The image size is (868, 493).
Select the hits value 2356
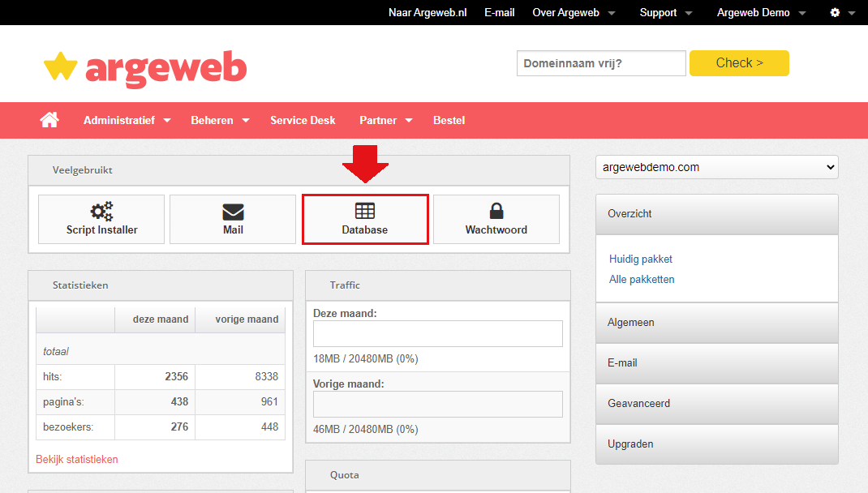point(177,376)
